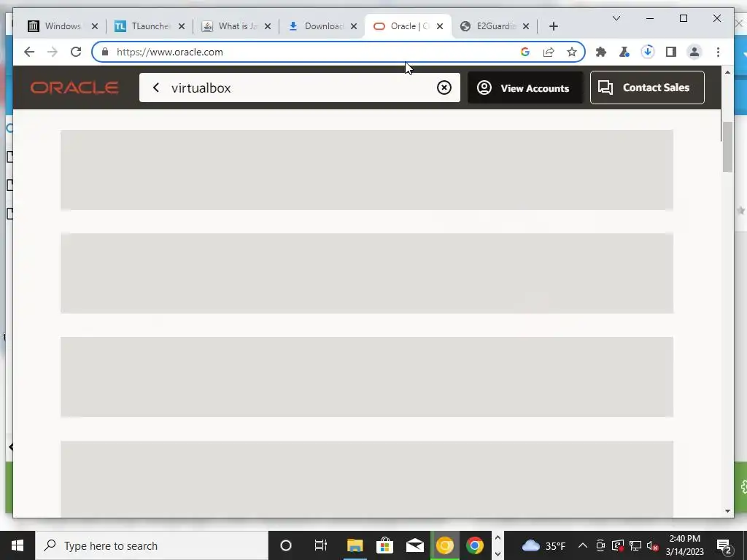
Task: Close the TLauncher tab
Action: click(182, 26)
